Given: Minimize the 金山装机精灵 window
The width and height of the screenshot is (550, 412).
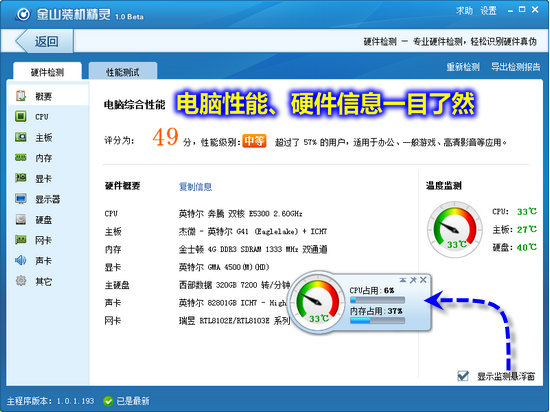Looking at the screenshot, I should click(510, 11).
